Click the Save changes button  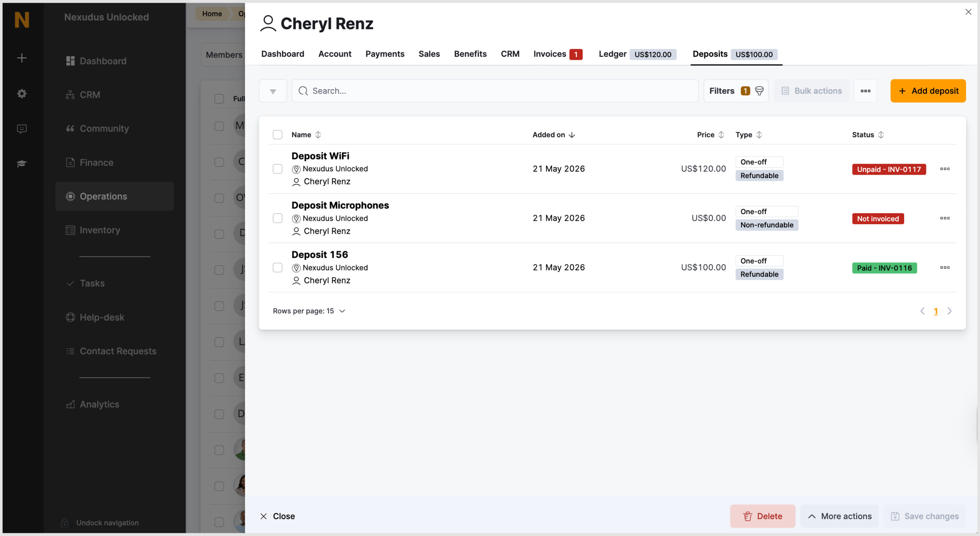click(x=924, y=516)
